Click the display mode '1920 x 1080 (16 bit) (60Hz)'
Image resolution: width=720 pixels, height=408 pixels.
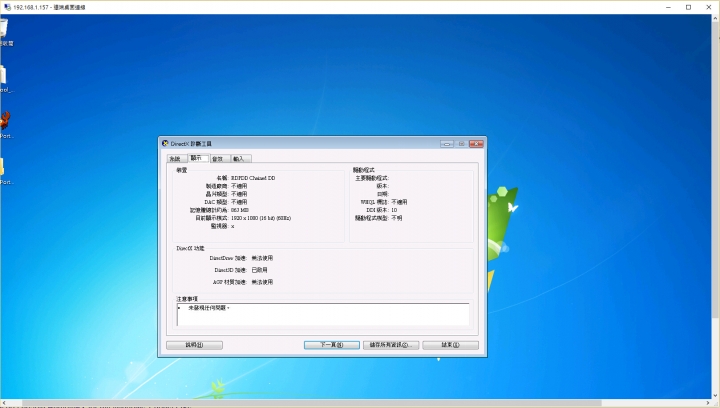coord(261,218)
